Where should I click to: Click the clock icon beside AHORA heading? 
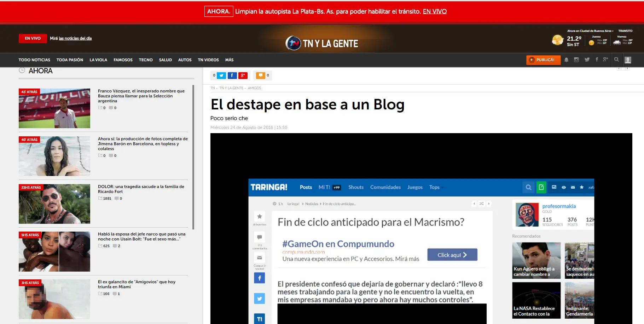tap(22, 70)
